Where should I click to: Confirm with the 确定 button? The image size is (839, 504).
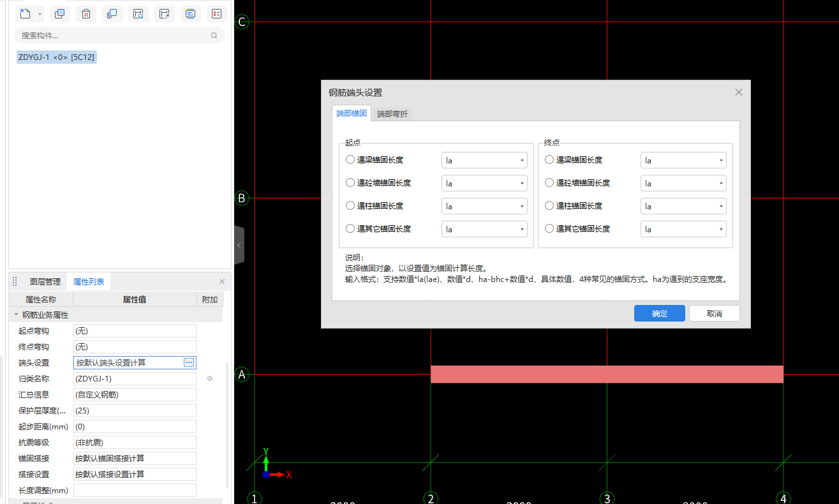click(x=660, y=313)
